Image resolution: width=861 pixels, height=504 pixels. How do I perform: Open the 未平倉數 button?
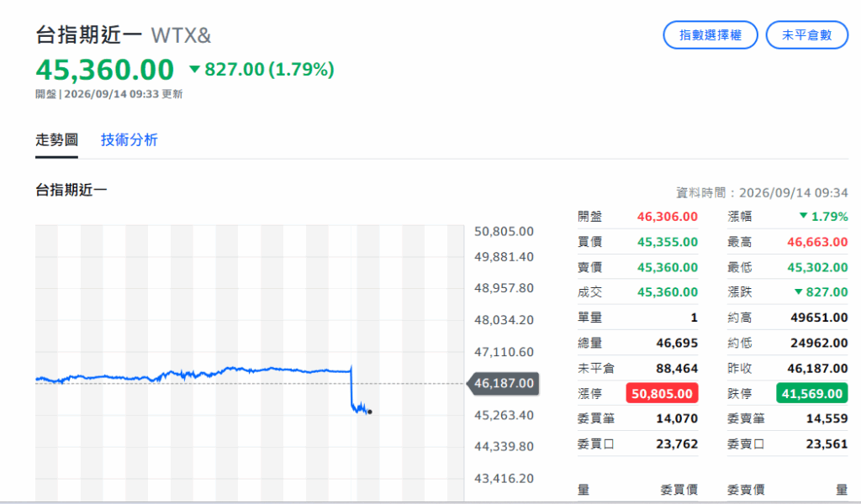pos(806,35)
